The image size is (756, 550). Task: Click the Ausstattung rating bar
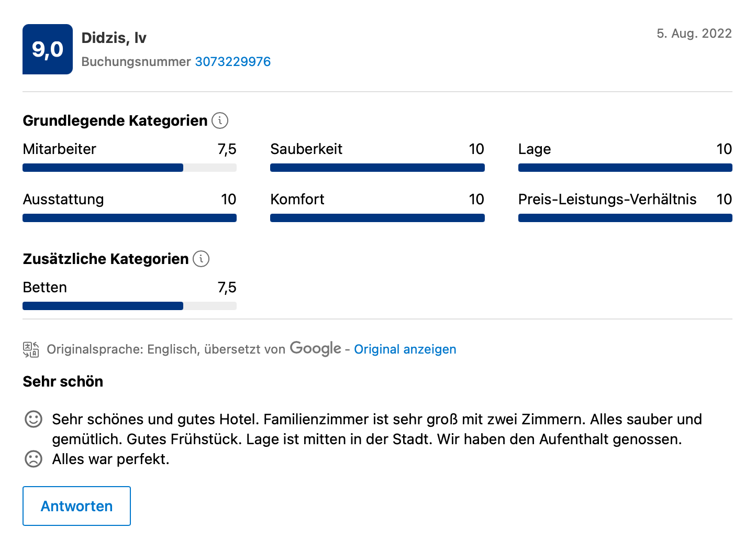tap(129, 218)
